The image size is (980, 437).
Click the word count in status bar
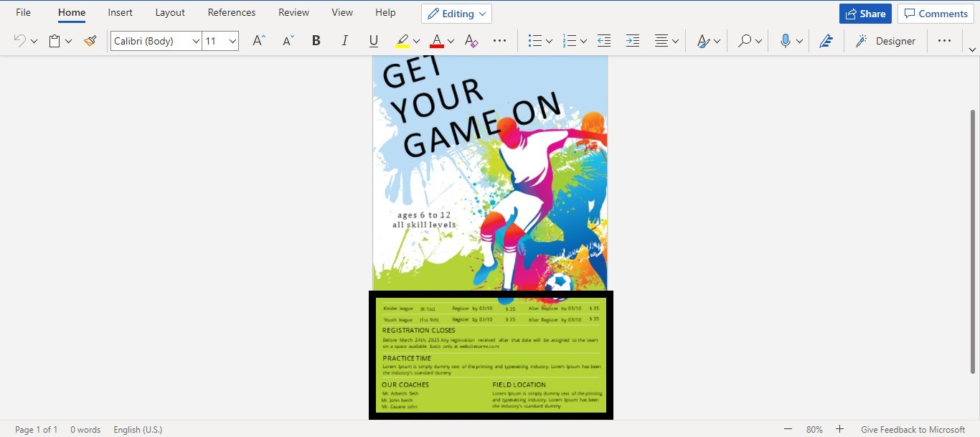click(x=85, y=429)
